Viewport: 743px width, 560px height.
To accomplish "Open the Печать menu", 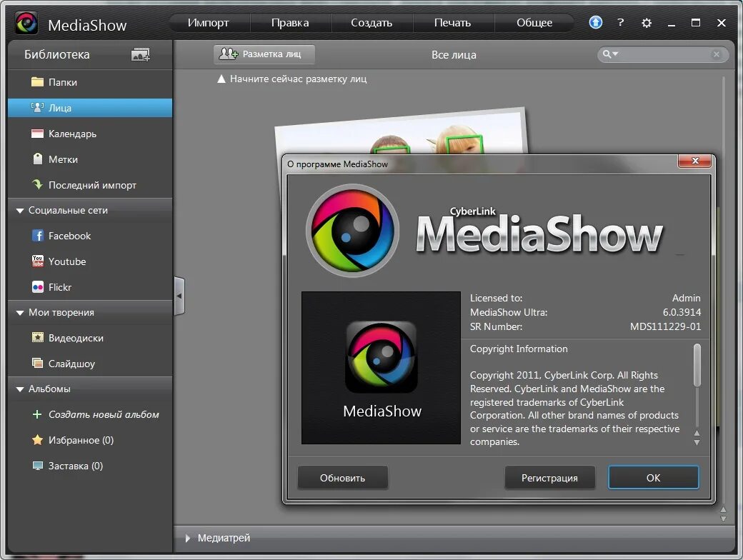I will pyautogui.click(x=452, y=23).
